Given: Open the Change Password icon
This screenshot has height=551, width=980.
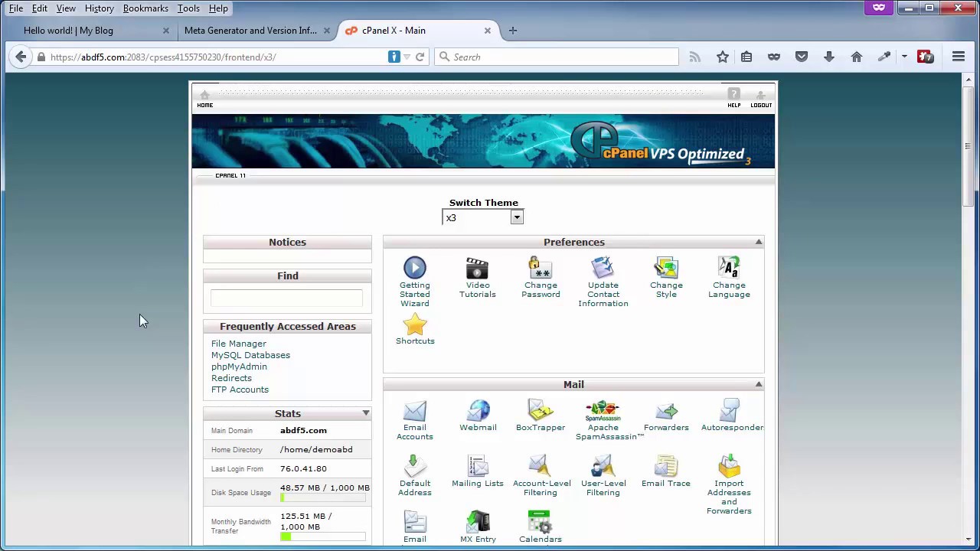Looking at the screenshot, I should [541, 268].
